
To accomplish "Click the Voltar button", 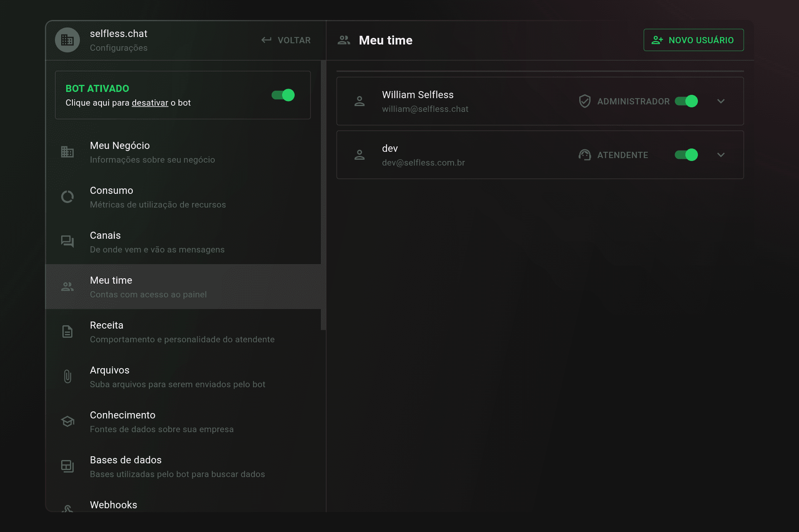I will (286, 40).
